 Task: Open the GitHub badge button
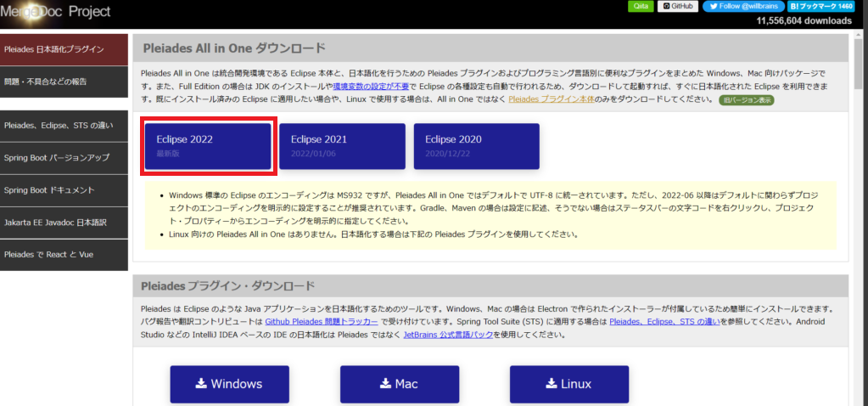point(679,6)
